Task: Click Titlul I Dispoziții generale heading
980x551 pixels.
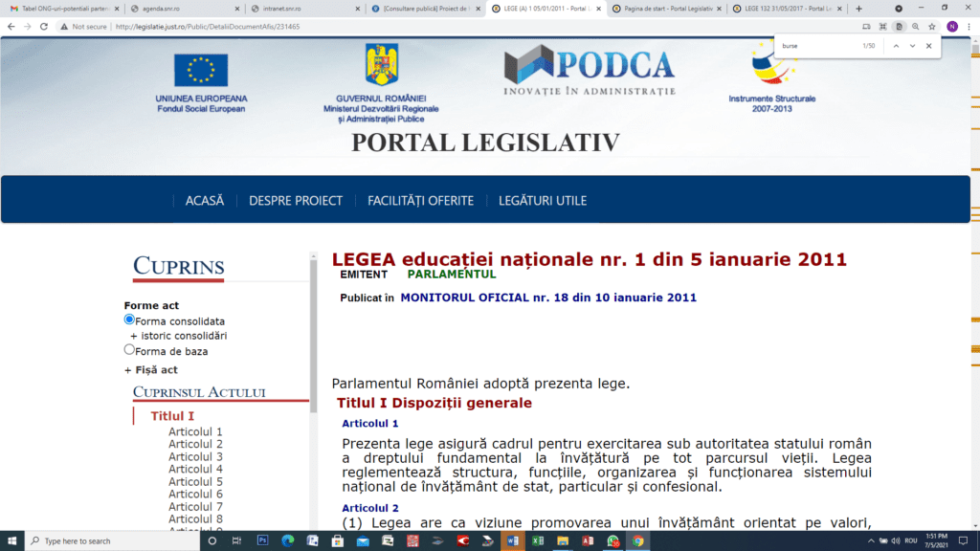Action: tap(434, 403)
